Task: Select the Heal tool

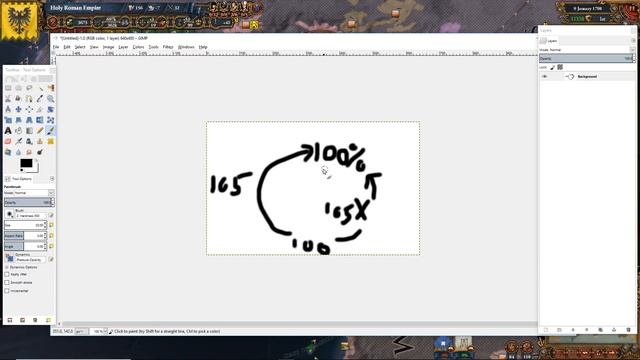Action: (51, 141)
